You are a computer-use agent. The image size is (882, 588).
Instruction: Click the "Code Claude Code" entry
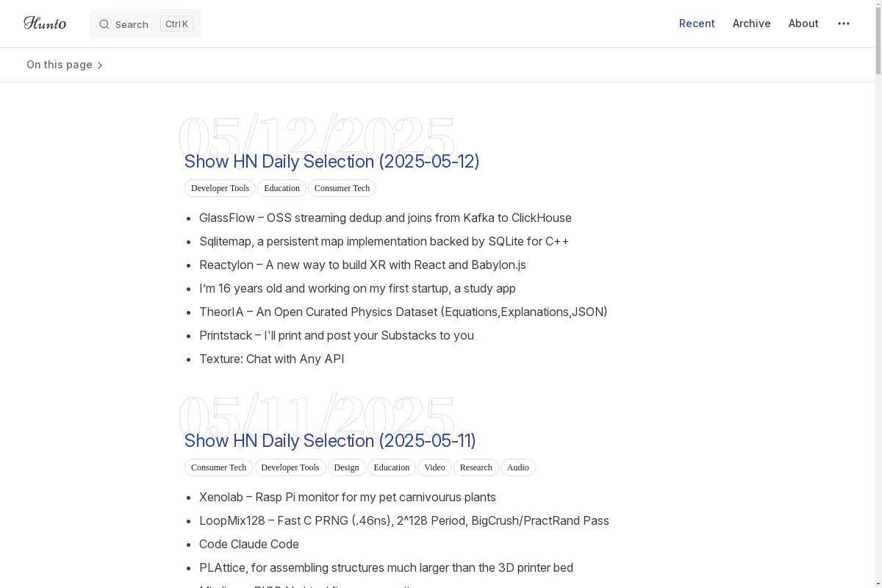point(249,544)
